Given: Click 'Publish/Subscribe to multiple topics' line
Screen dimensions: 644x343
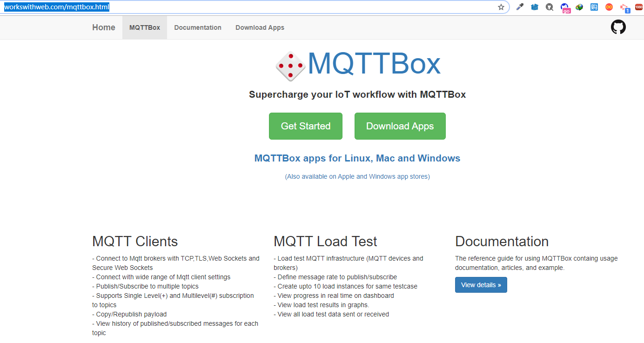Looking at the screenshot, I should [x=146, y=286].
